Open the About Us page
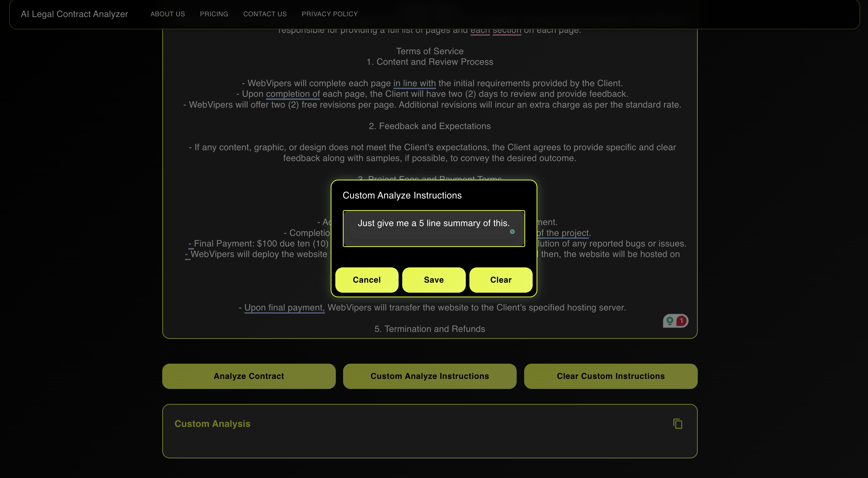 (x=167, y=14)
